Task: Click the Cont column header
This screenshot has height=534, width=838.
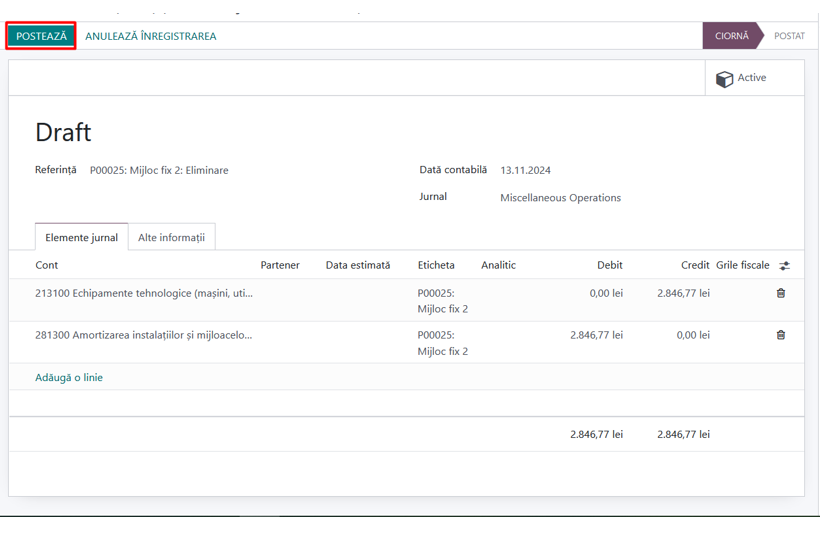Action: click(46, 265)
